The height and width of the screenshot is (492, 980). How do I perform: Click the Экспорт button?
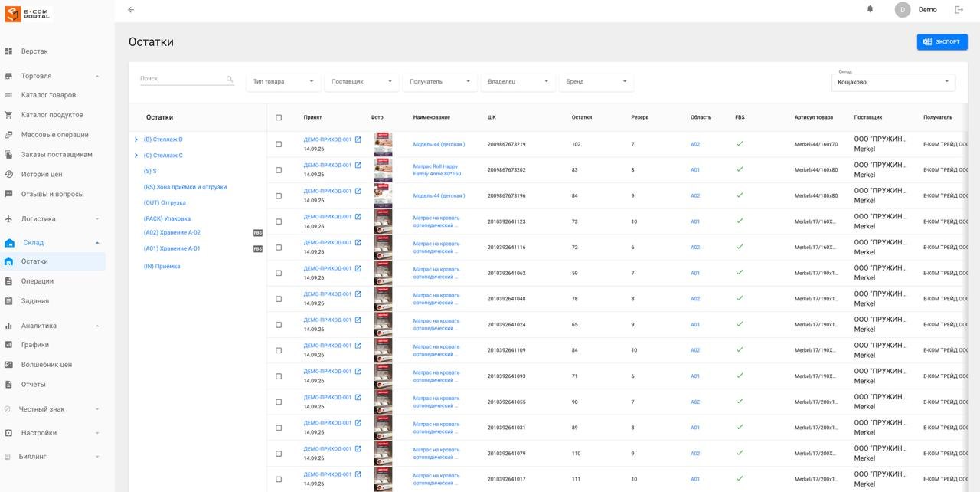(x=942, y=42)
